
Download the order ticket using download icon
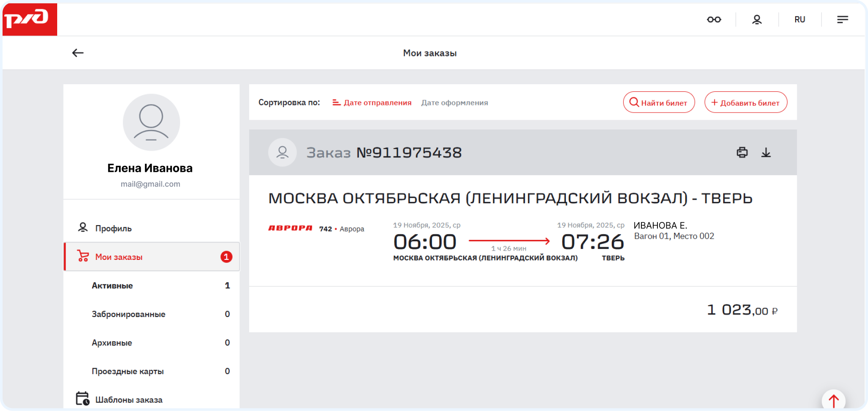pos(766,152)
